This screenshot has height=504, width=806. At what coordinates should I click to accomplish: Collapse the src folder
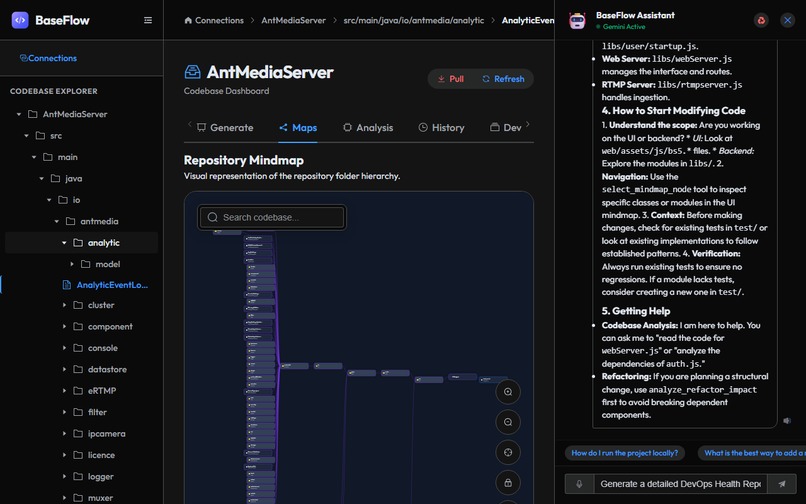click(x=27, y=136)
